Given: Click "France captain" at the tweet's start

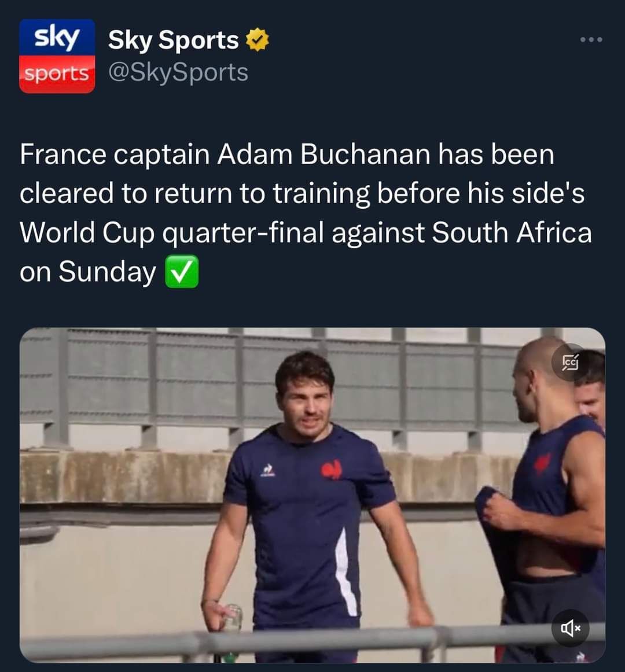Looking at the screenshot, I should [x=114, y=154].
